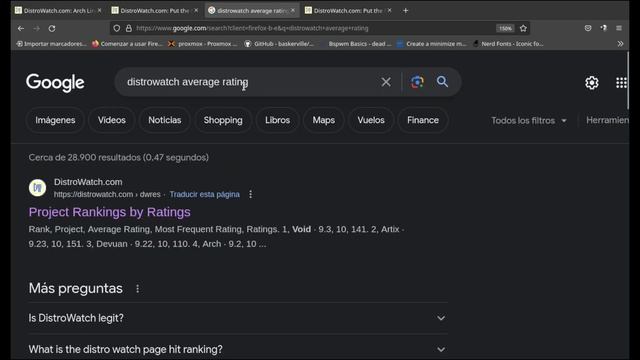Filter results by Shopping
The width and height of the screenshot is (640, 360).
tap(223, 120)
